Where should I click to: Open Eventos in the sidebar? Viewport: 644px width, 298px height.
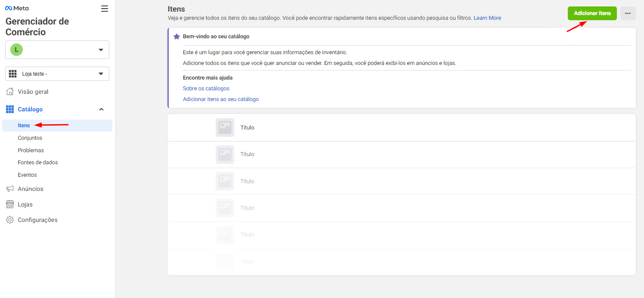point(28,175)
